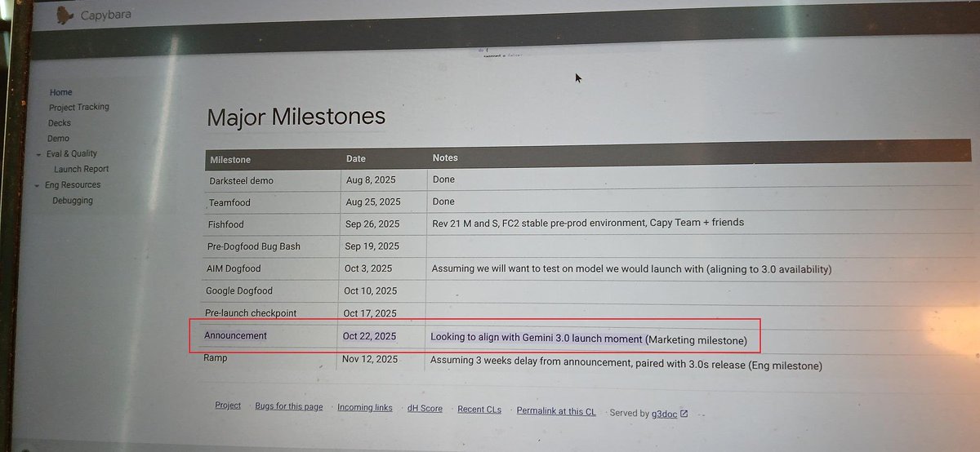Open the dH Score footer link
980x452 pixels.
tap(425, 408)
